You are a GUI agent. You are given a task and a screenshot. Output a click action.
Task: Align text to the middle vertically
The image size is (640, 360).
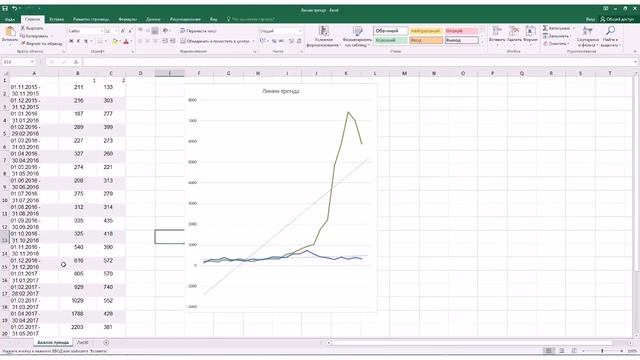tap(147, 31)
